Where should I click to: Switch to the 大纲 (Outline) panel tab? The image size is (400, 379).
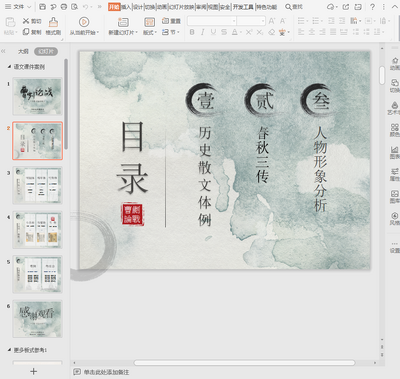23,51
